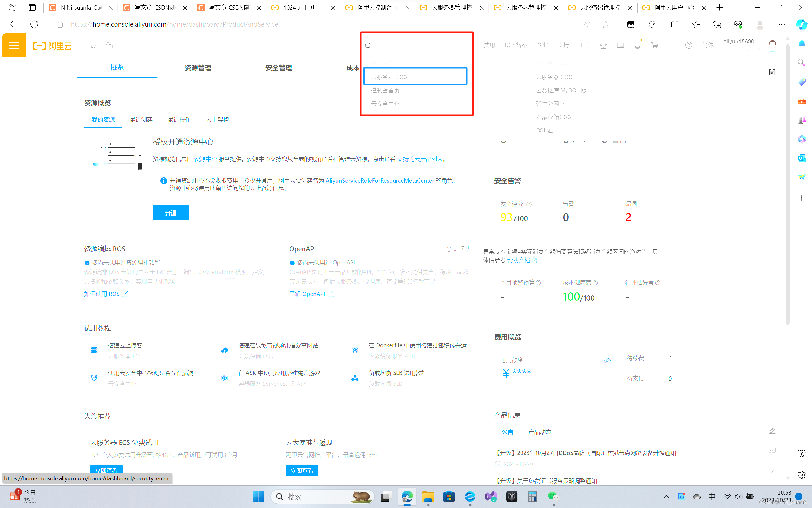Viewport: 812px width, 508px height.
Task: Select the 我的资源 sub-tab
Action: 103,120
